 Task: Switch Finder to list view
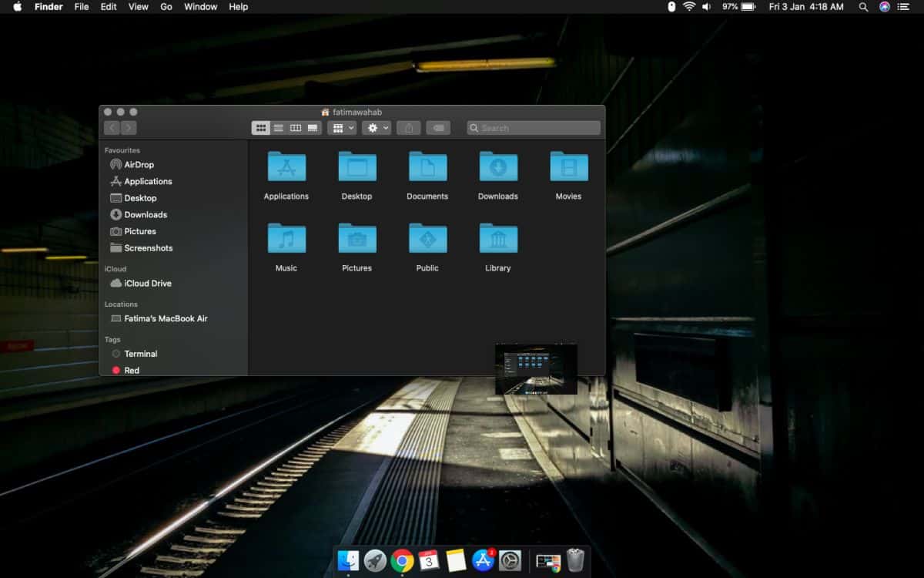[x=278, y=128]
